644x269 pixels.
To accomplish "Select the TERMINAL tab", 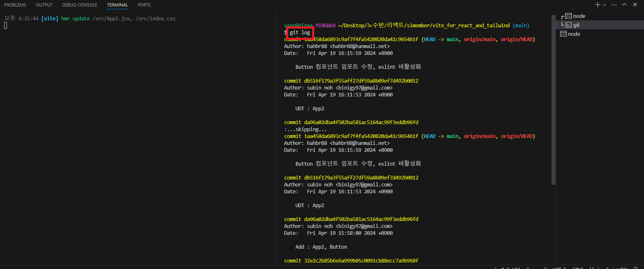I will [x=117, y=5].
